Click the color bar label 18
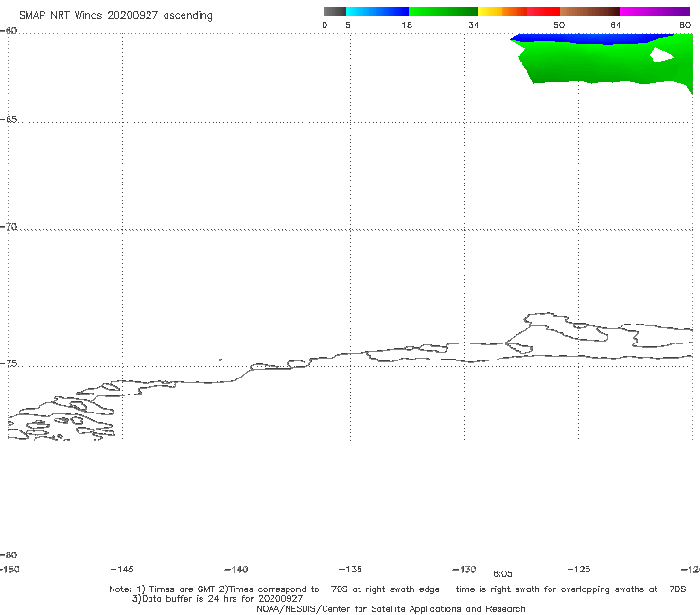700x615 pixels. point(407,26)
